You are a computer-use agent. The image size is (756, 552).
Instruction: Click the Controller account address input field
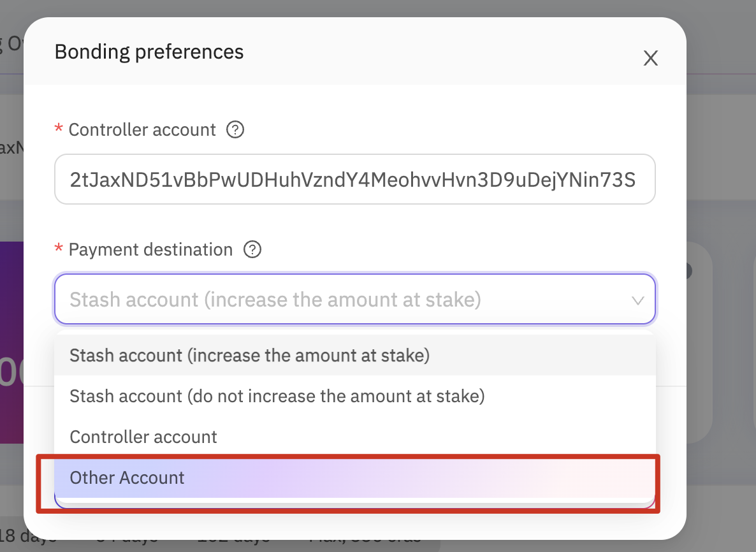pos(355,179)
